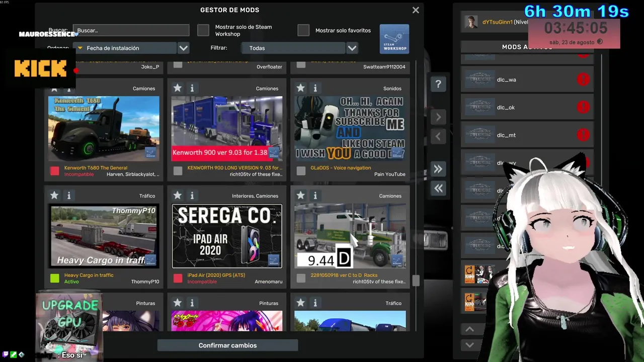This screenshot has height=362, width=644.
Task: Click the Amenomaru author name
Action: pyautogui.click(x=269, y=282)
